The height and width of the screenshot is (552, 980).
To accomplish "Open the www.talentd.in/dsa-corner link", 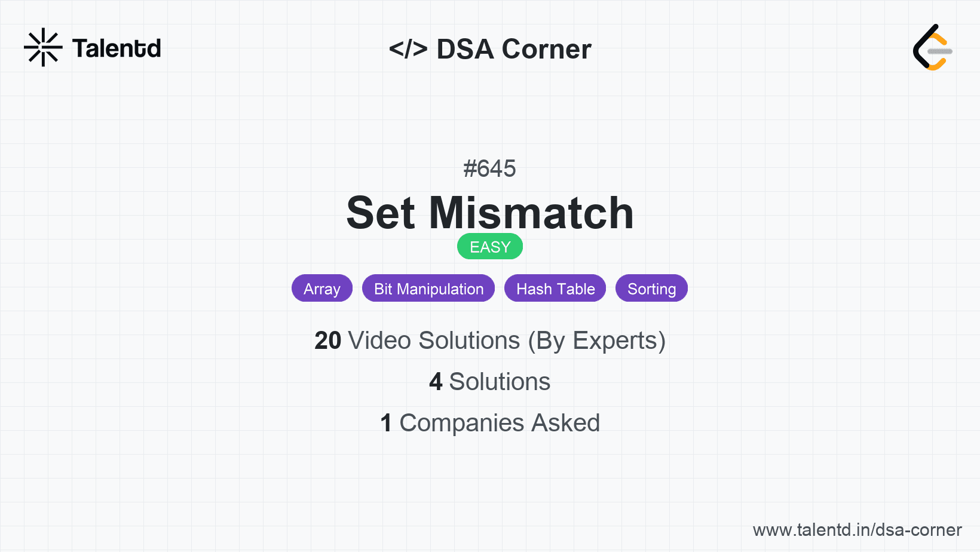I will tap(857, 530).
